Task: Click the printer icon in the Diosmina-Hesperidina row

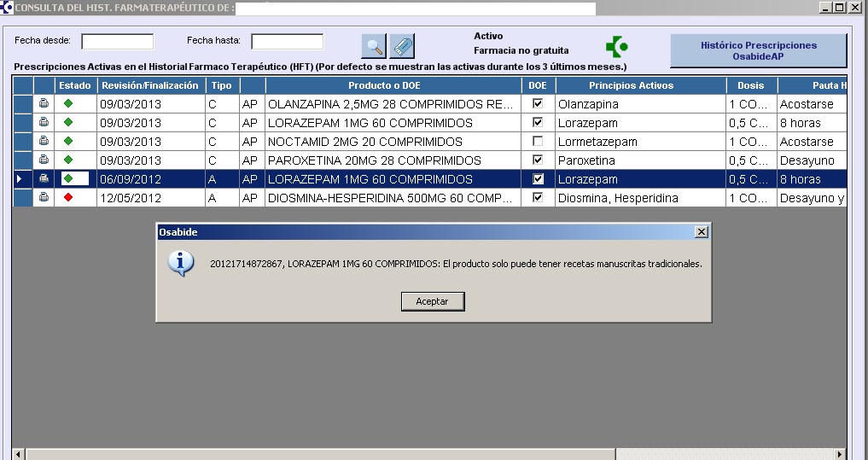Action: [44, 197]
